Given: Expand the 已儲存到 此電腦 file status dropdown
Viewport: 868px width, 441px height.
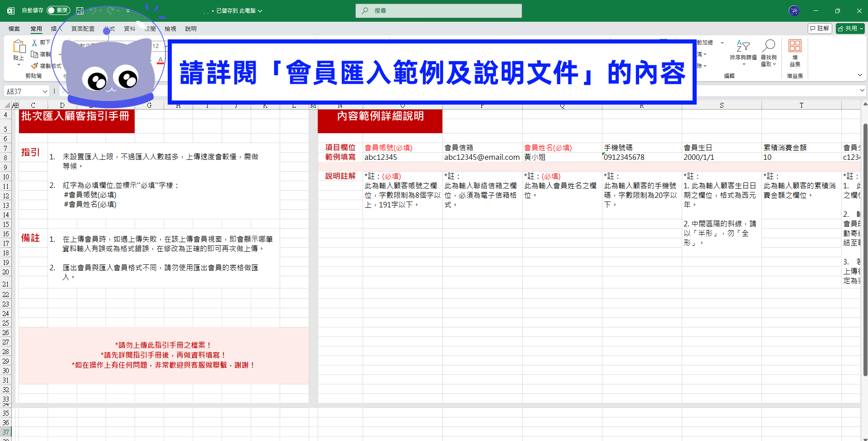Looking at the screenshot, I should point(239,10).
